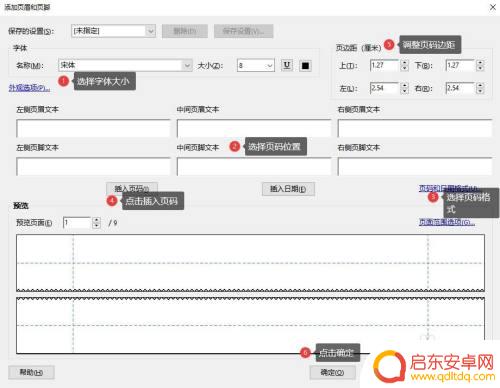The image size is (500, 388).
Task: Click the 确定 OK button
Action: [332, 372]
